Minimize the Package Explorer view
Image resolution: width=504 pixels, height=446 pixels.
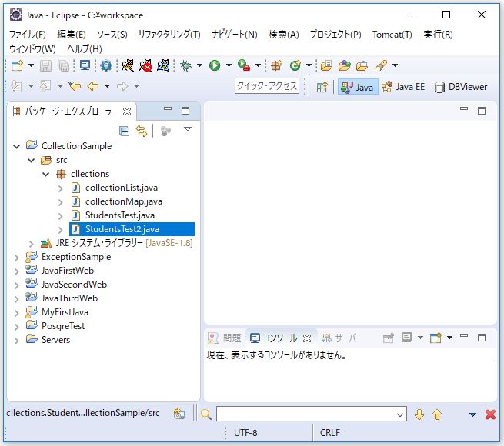(168, 108)
